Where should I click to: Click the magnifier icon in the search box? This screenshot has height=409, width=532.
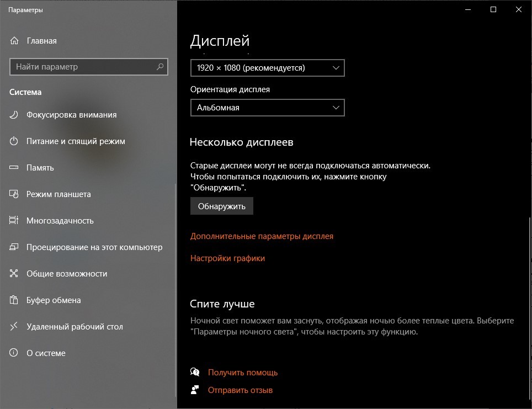[160, 67]
